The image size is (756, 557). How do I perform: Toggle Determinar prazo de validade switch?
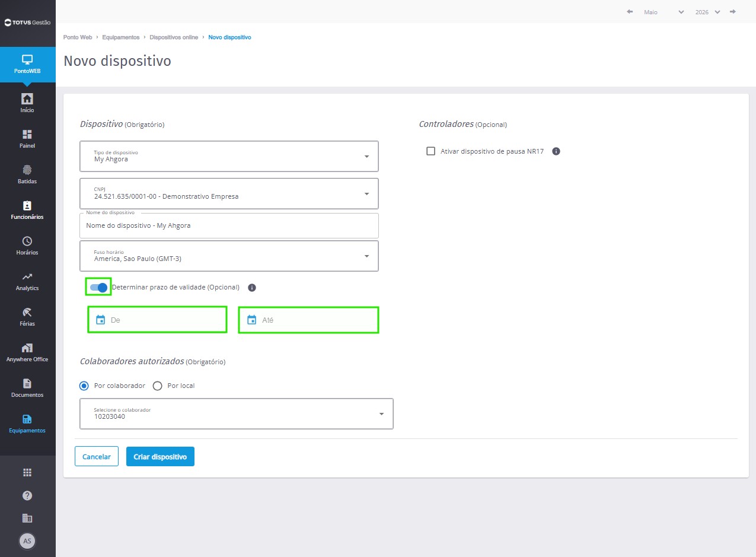(98, 288)
